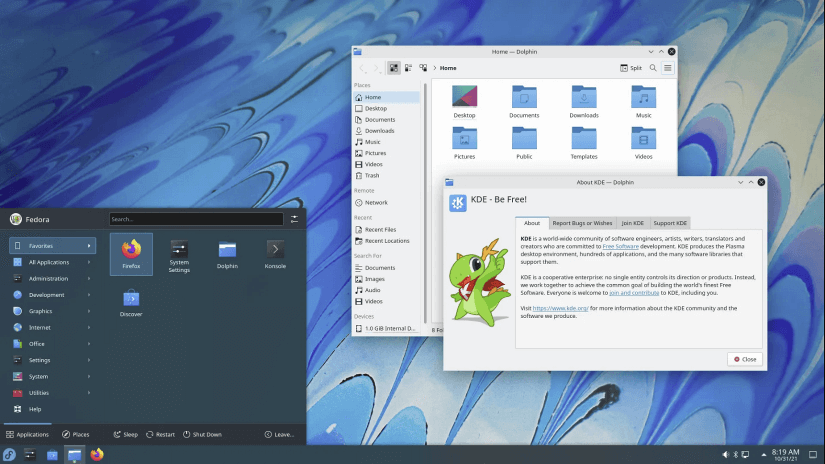Launch Firefox from the Favorites grid

pos(131,254)
